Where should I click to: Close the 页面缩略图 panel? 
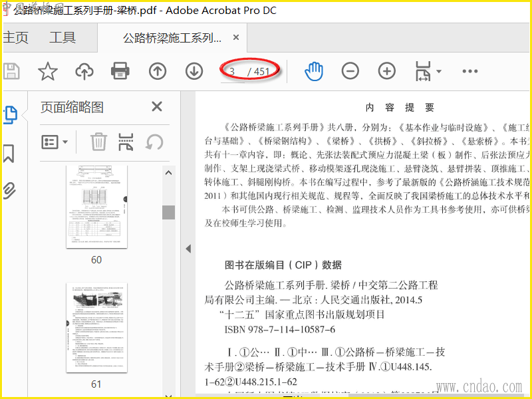pyautogui.click(x=157, y=106)
